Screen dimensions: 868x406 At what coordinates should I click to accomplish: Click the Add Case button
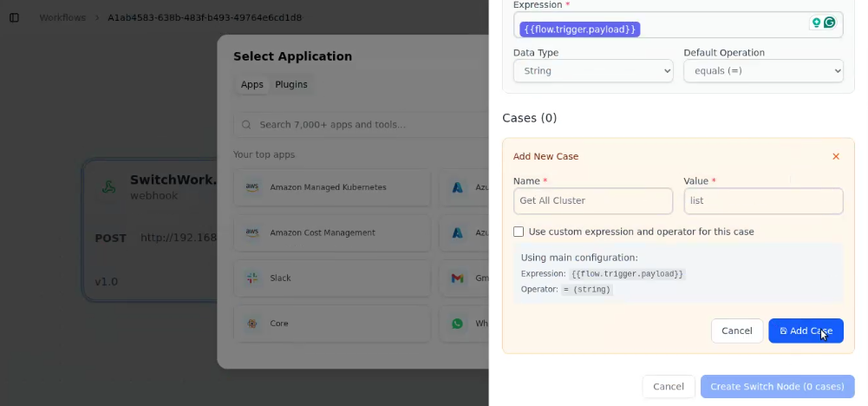click(806, 331)
